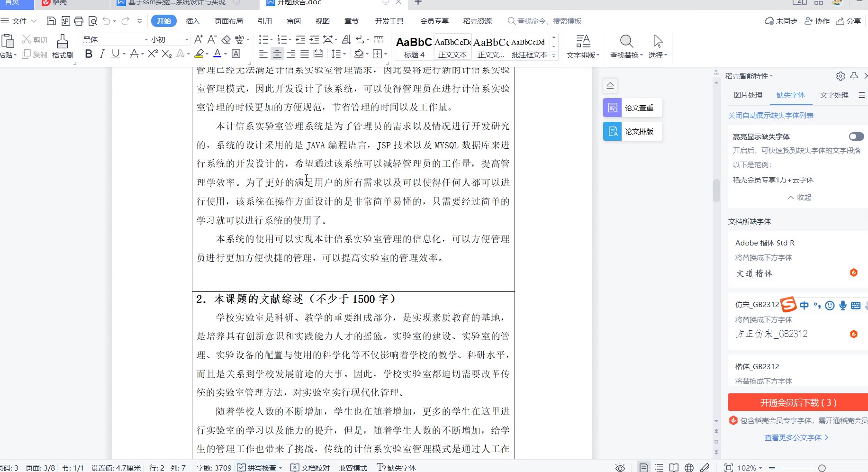Collapse the example section via 收起
The width and height of the screenshot is (868, 472).
point(799,197)
